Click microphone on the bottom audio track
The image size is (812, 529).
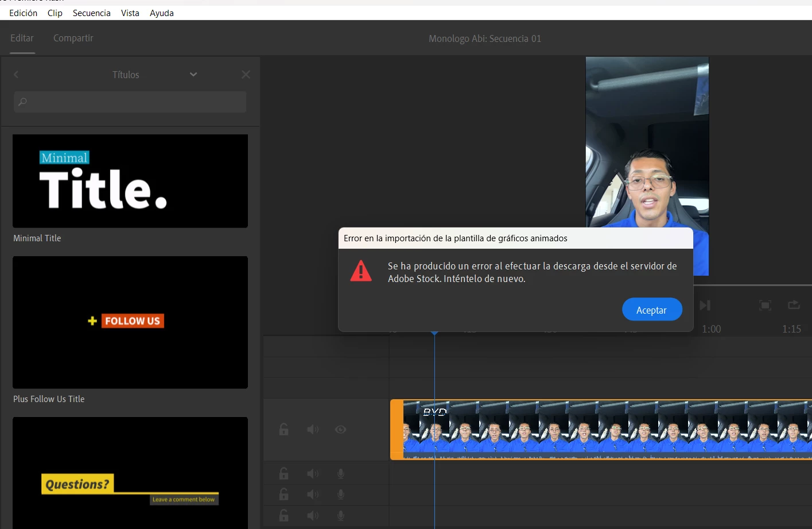tap(341, 516)
